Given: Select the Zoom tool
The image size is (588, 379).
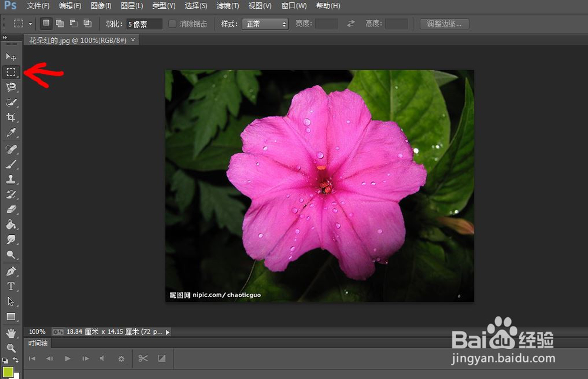Looking at the screenshot, I should pos(11,348).
